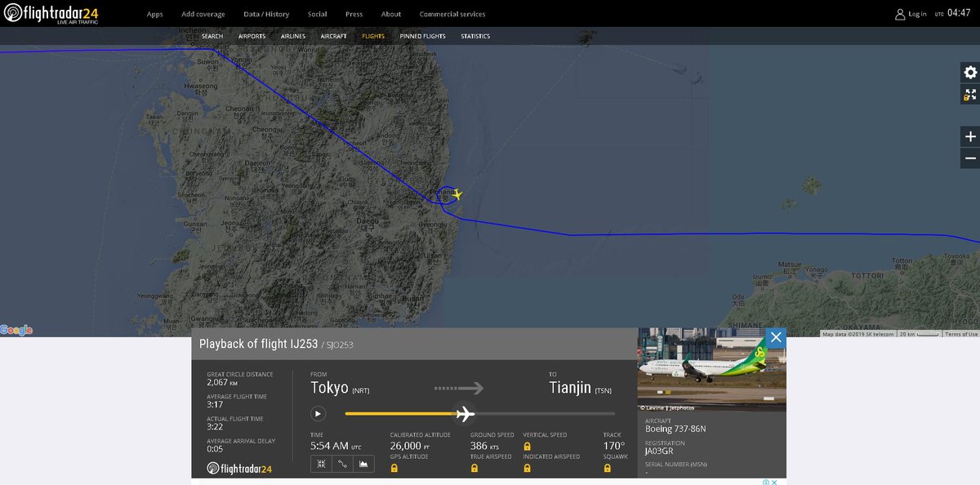Toggle fullscreen map view icon
This screenshot has width=980, height=485.
click(970, 95)
